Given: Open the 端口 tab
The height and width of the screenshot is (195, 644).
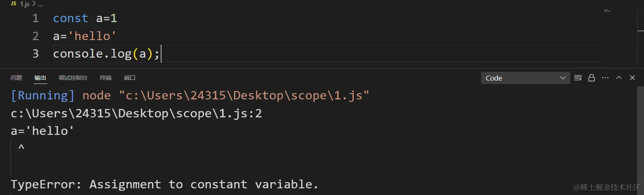Looking at the screenshot, I should (x=130, y=78).
